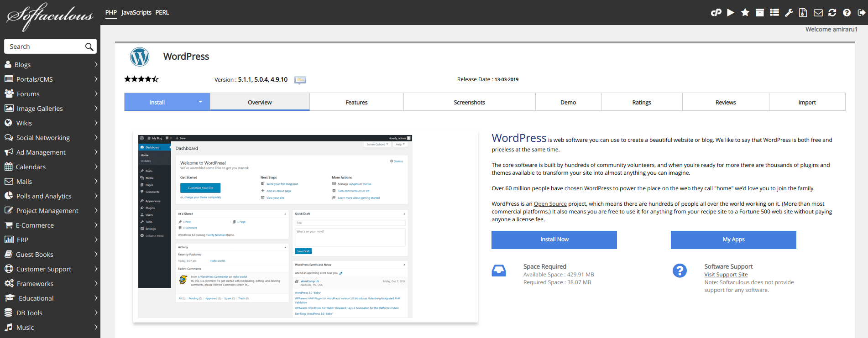This screenshot has height=338, width=868.
Task: Select PERL in top menu
Action: click(x=162, y=12)
